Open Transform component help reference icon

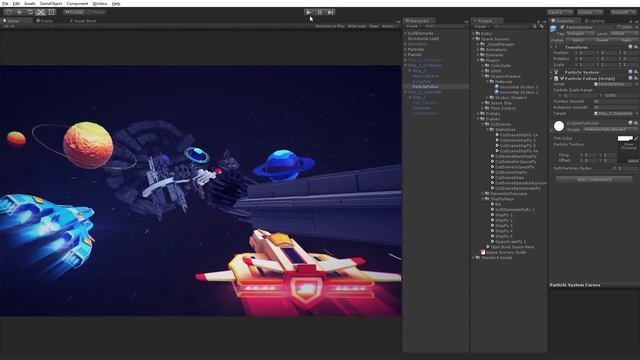(630, 47)
